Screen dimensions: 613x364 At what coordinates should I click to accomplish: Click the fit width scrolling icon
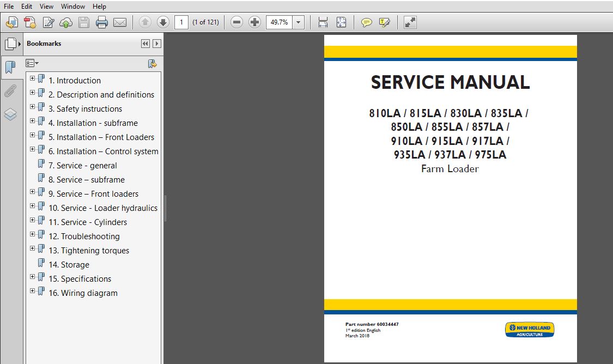(x=323, y=22)
